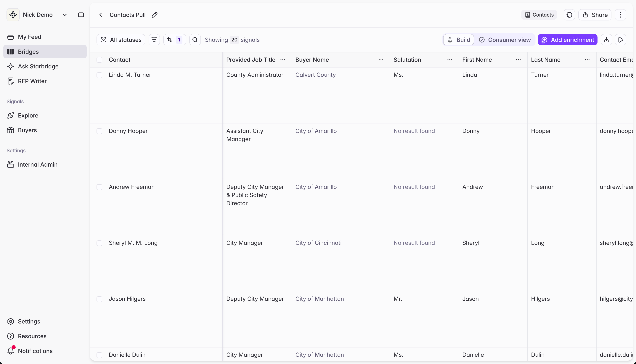
Task: Switch to the Consumer view tab
Action: tap(505, 40)
